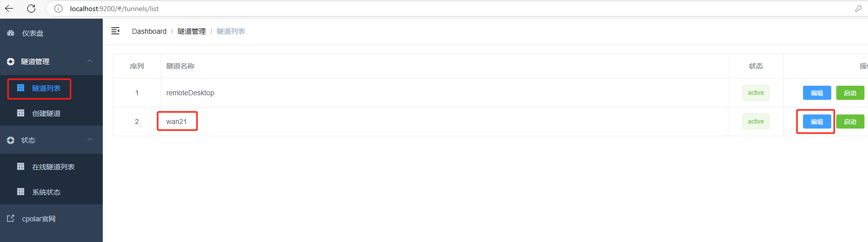The height and width of the screenshot is (242, 868).
Task: Click Dashboard in the breadcrumb
Action: click(x=149, y=31)
